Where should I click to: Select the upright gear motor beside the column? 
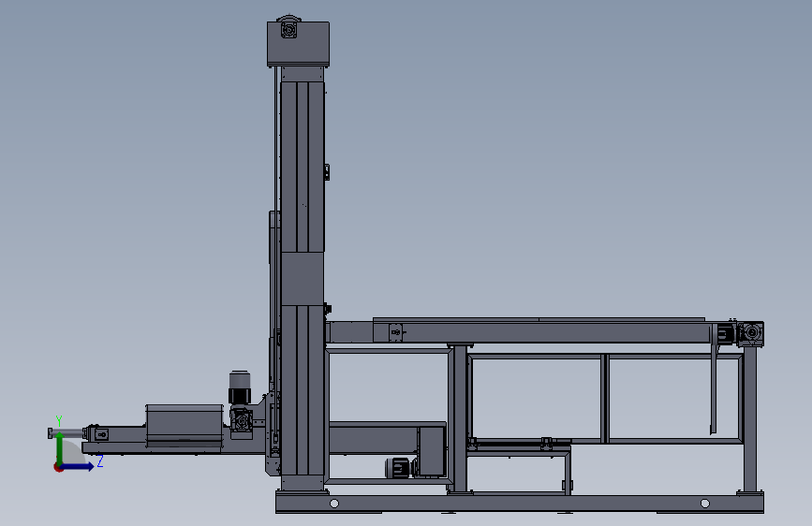tap(239, 387)
